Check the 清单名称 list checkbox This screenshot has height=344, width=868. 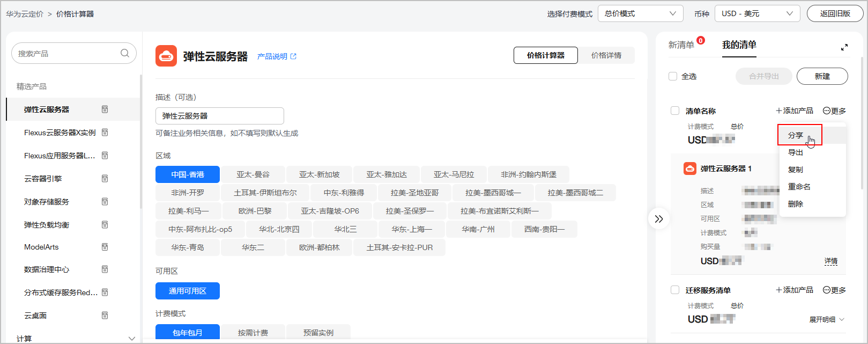pyautogui.click(x=675, y=111)
